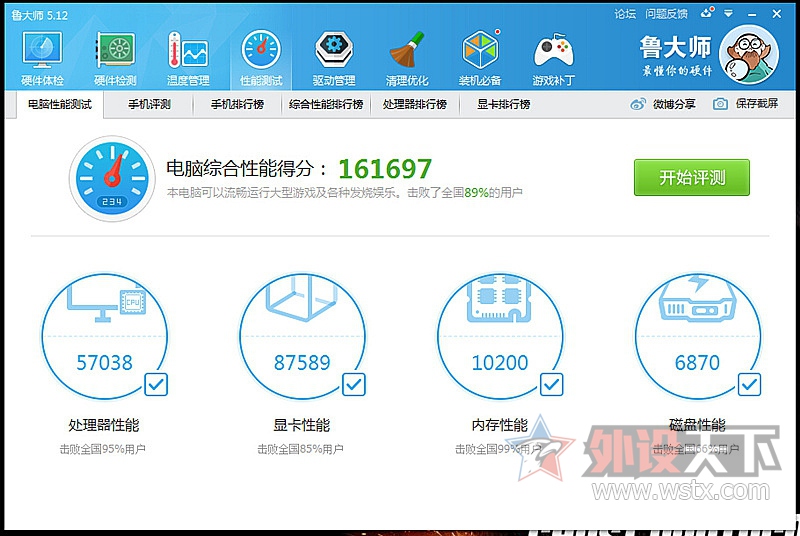Toggle the 内存性能 test checkbox

[552, 385]
